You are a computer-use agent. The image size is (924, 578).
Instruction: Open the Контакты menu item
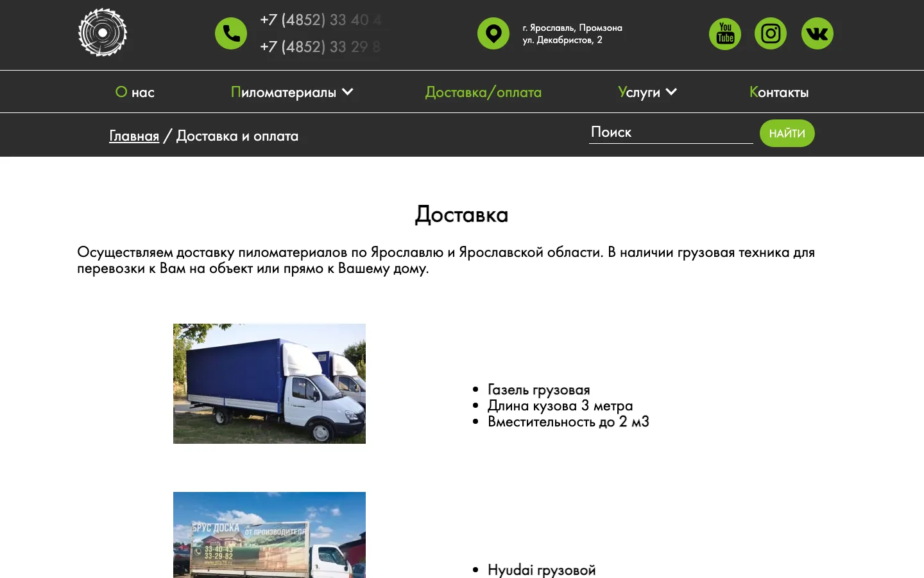779,92
